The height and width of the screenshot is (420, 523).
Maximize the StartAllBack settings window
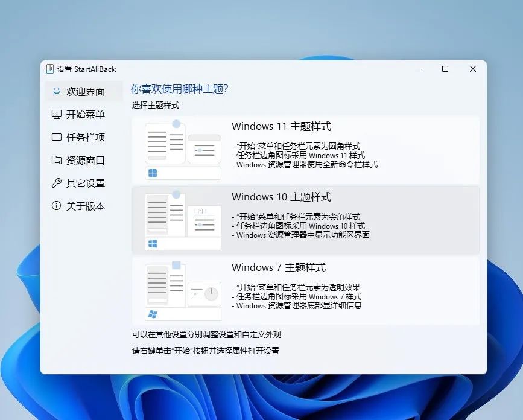point(445,69)
